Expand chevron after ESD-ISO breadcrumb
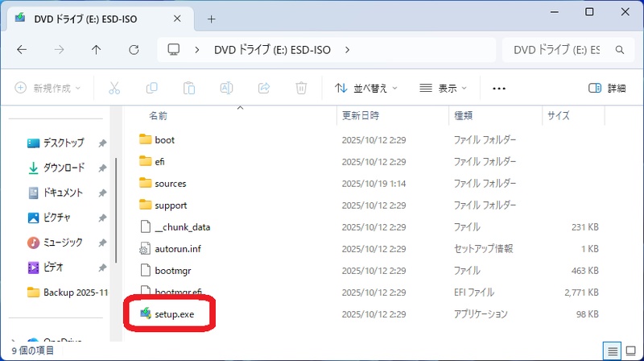Viewport: 644px width, 361px height. click(348, 50)
